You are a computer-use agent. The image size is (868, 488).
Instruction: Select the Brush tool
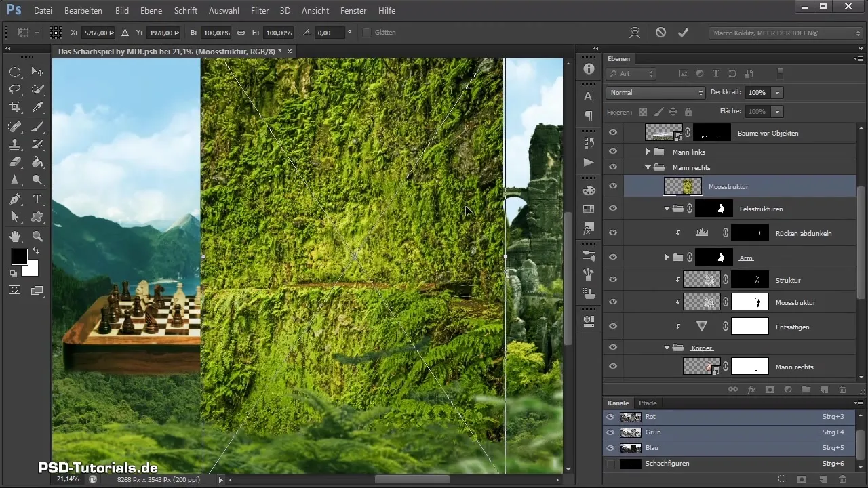[38, 127]
